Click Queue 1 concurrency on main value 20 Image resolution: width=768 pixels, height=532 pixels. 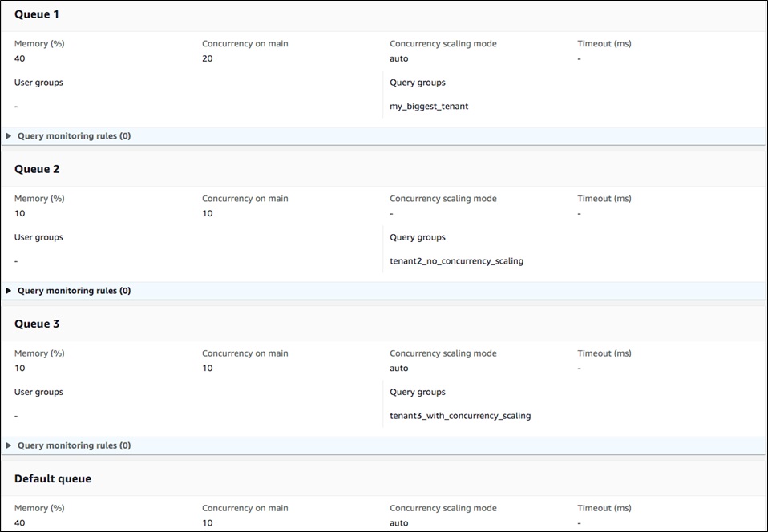pos(207,58)
